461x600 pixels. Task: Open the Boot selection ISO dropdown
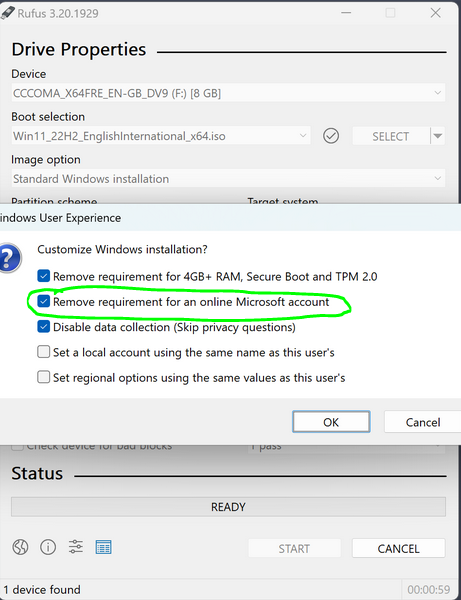tap(161, 136)
